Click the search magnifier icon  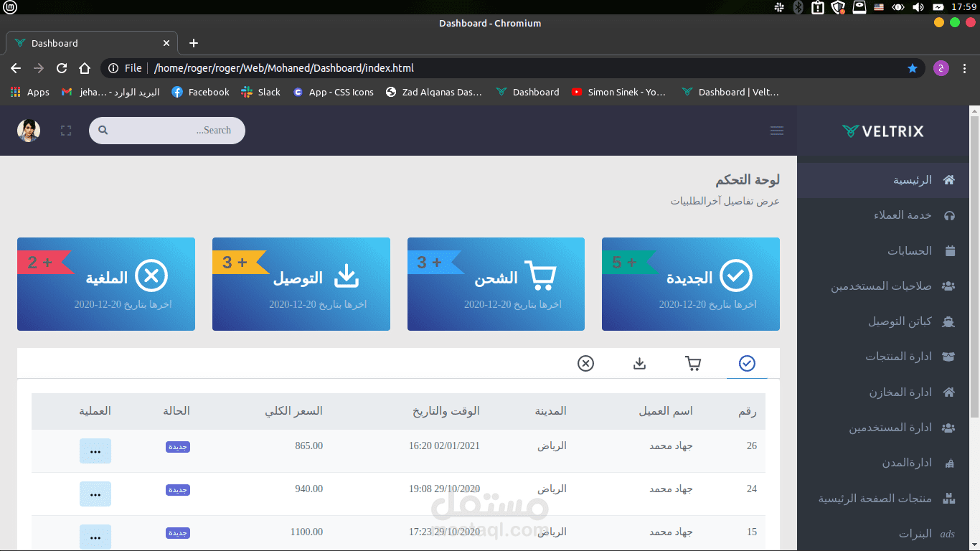[x=103, y=130]
